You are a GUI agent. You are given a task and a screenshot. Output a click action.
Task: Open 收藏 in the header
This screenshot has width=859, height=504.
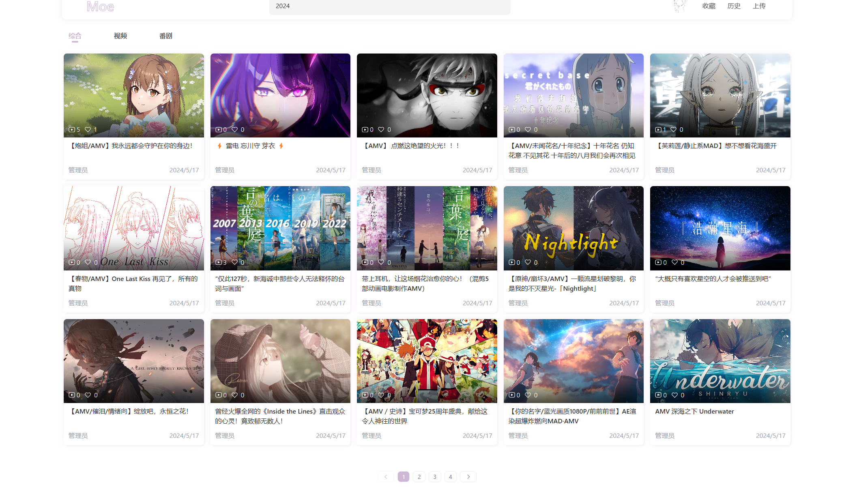coord(709,6)
